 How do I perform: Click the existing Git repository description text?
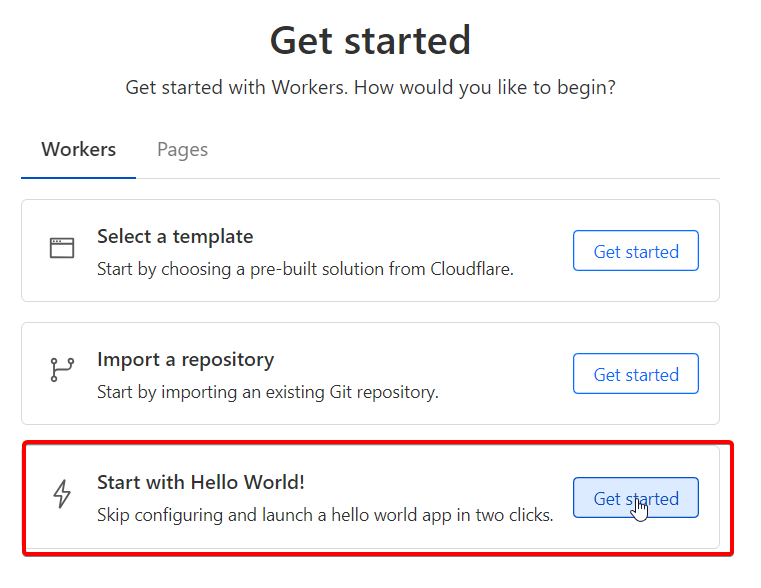tap(267, 392)
